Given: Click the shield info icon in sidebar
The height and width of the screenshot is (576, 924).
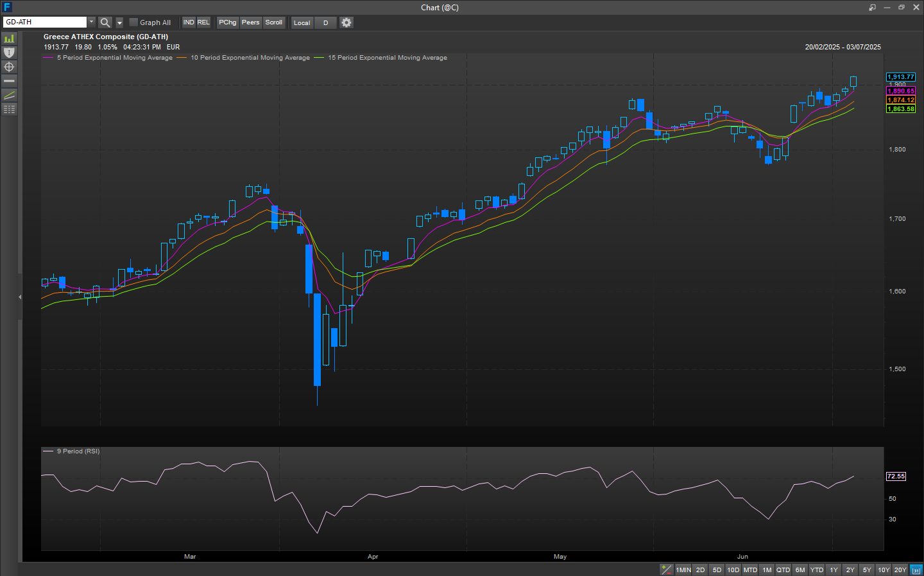Looking at the screenshot, I should point(9,53).
